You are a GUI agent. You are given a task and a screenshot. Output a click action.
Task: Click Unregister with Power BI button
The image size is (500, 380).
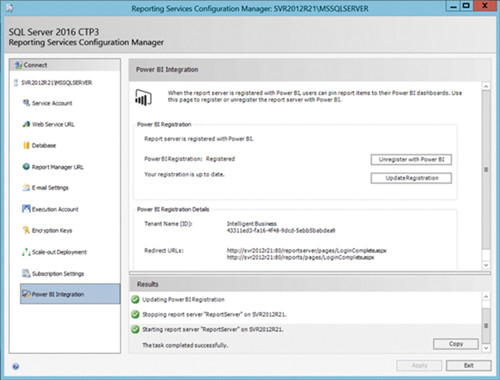click(x=411, y=160)
